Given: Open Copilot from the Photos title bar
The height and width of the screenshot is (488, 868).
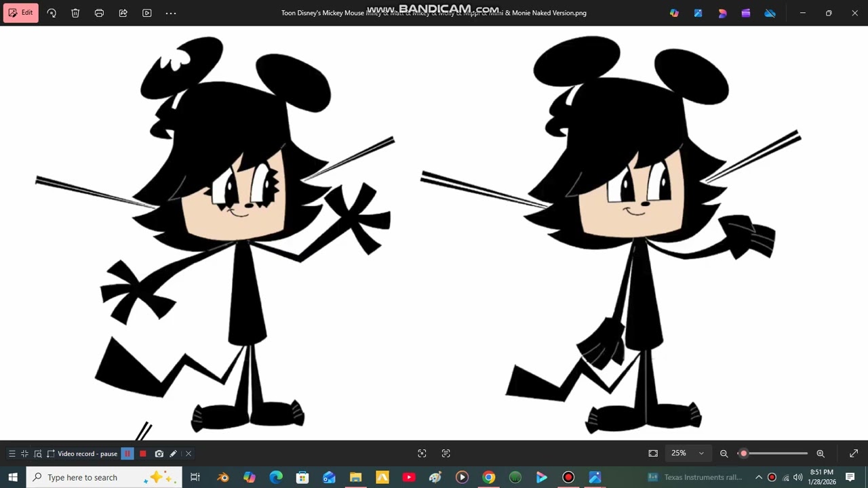Looking at the screenshot, I should [674, 13].
